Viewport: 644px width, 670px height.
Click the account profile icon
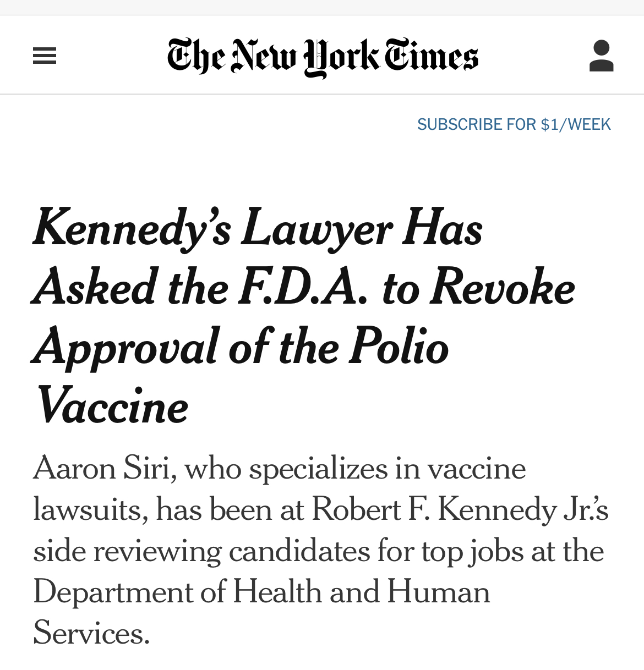click(x=601, y=56)
